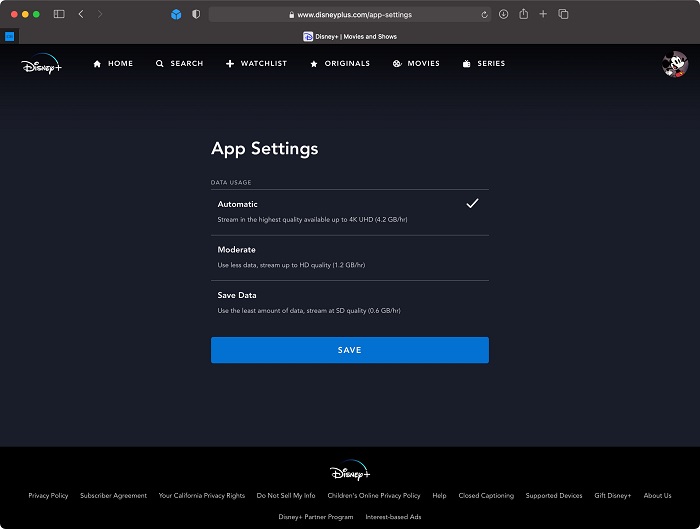The image size is (700, 529).
Task: Toggle the Safari sidebar icon
Action: 59,14
